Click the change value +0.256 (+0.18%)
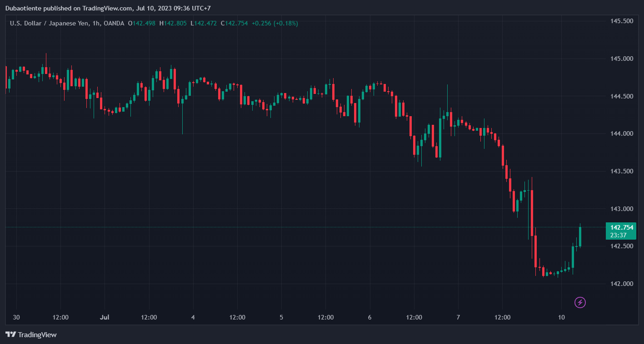Screen dimensions: 644x344 tap(275, 23)
